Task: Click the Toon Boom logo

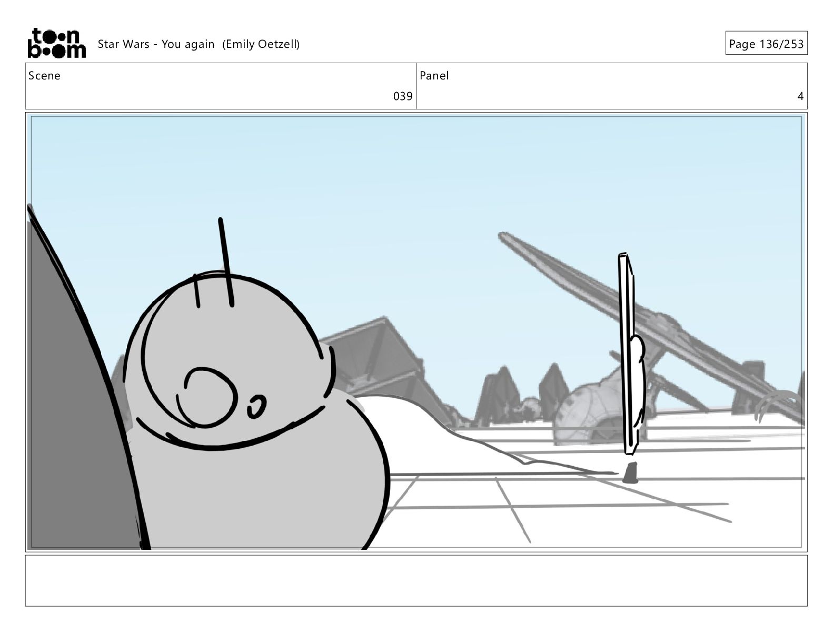Action: [56, 43]
